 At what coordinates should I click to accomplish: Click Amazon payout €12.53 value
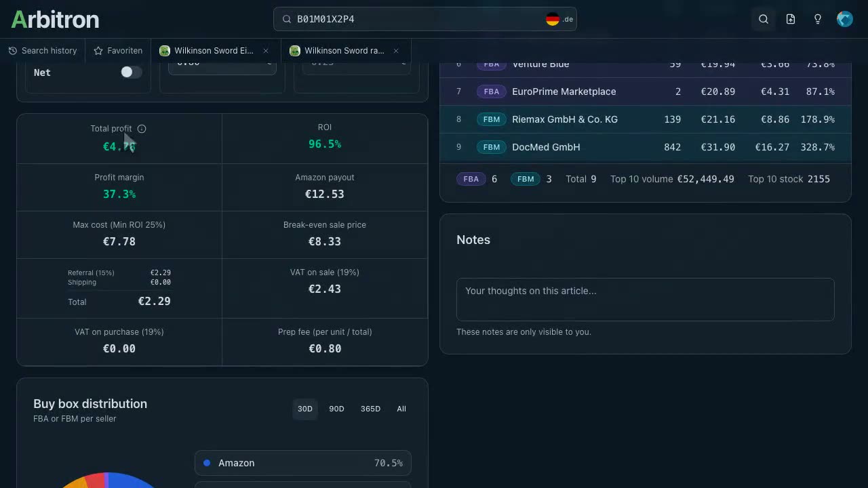[x=325, y=194]
